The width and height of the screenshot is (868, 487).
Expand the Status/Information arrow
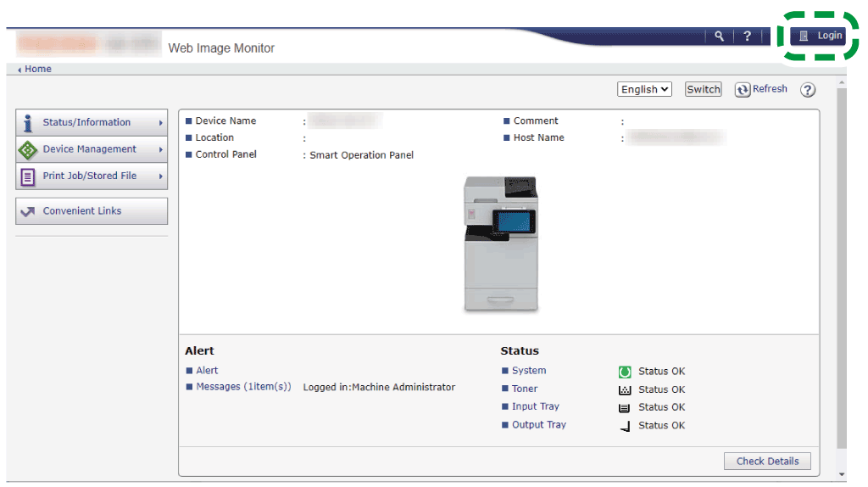click(160, 123)
